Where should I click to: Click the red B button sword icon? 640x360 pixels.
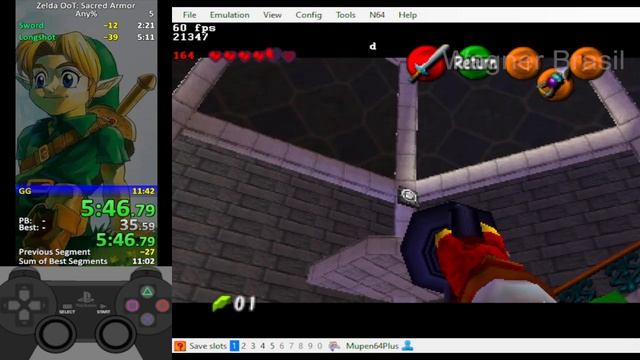pos(427,63)
